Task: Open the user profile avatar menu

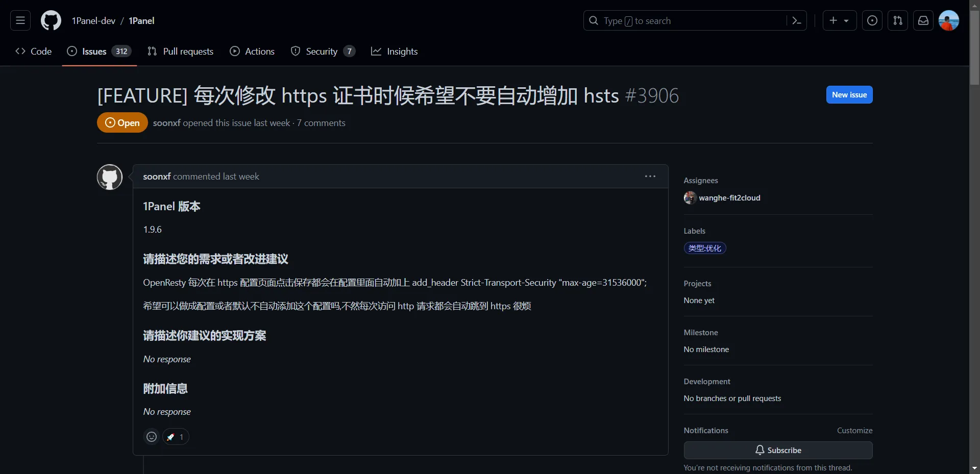Action: coord(949,20)
